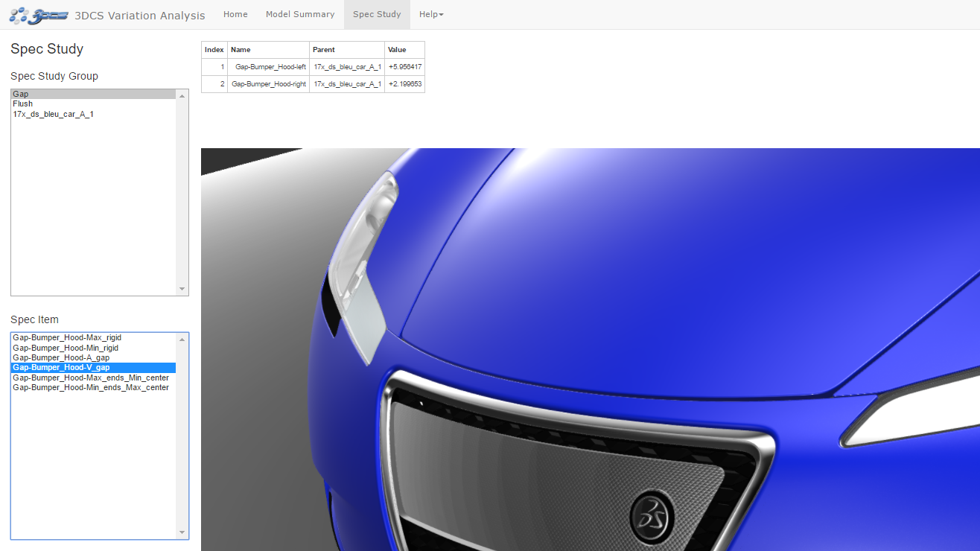
Task: Select the Spec Study tab
Action: tap(376, 14)
